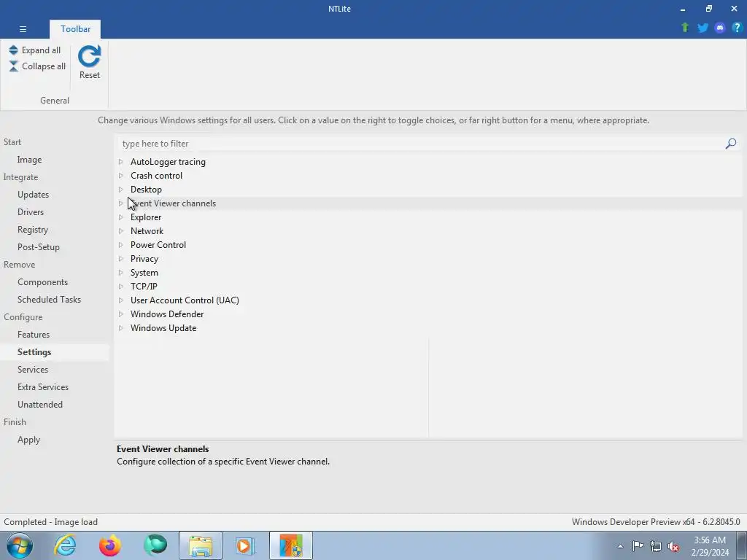Image resolution: width=747 pixels, height=560 pixels.
Task: Go to the Image page
Action: point(29,160)
